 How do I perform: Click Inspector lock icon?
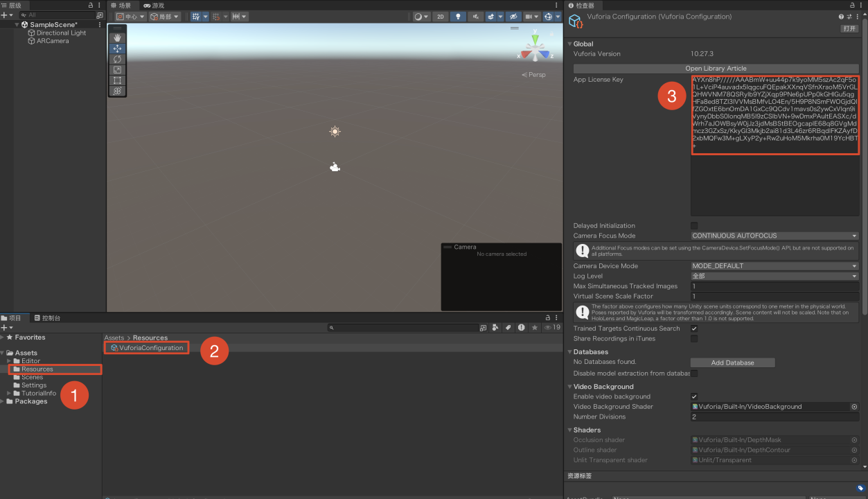[x=853, y=5]
